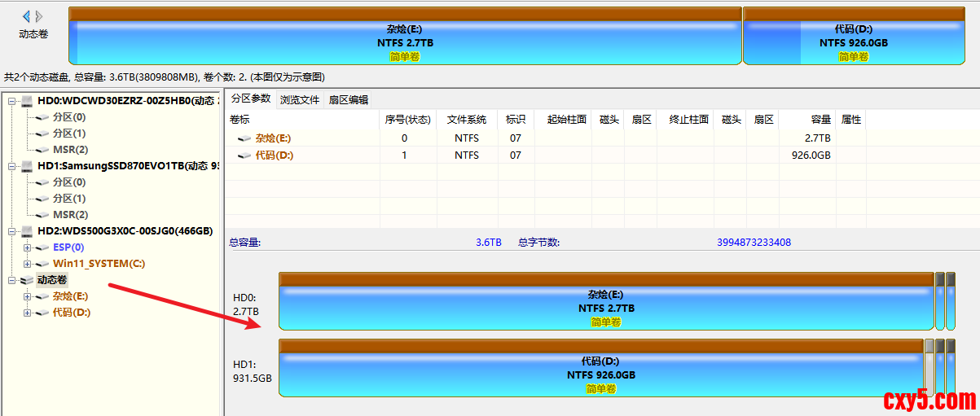The width and height of the screenshot is (980, 416).
Task: Sort by the 卷标 column header
Action: (302, 120)
